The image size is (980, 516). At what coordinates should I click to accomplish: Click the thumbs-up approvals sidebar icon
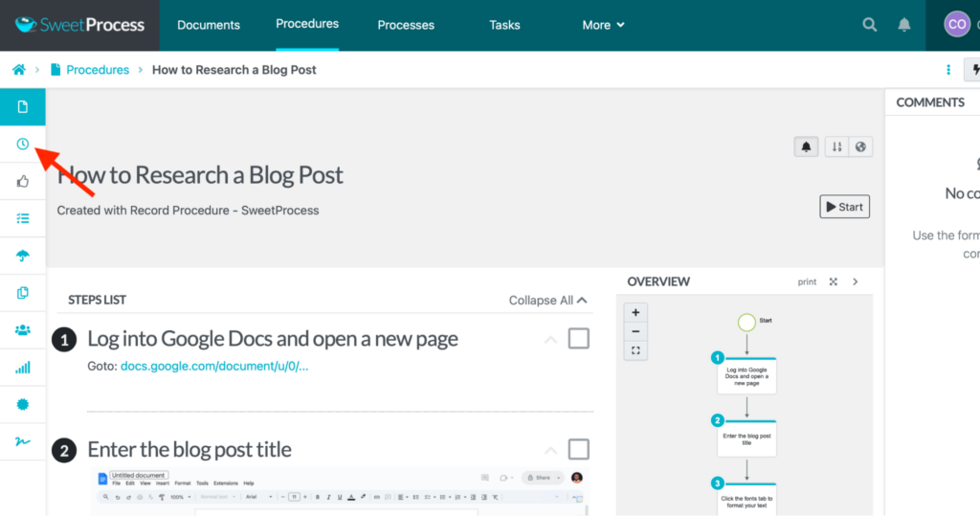point(23,181)
